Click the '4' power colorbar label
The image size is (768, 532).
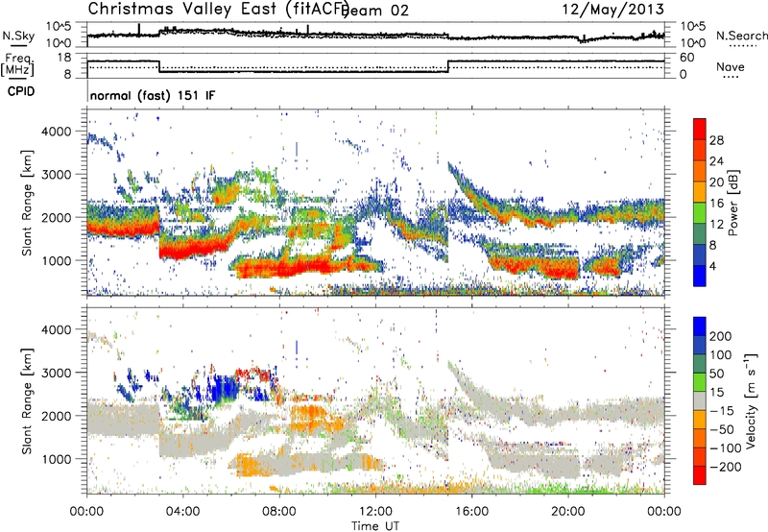[713, 267]
